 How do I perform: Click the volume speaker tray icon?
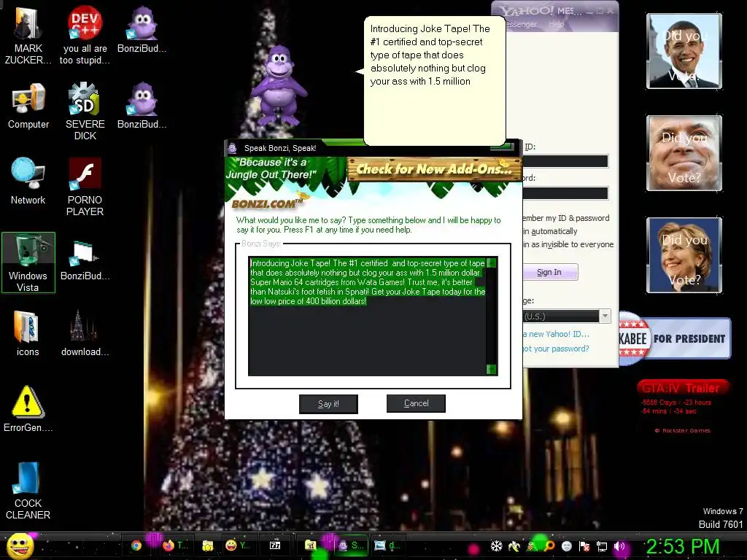(x=619, y=546)
